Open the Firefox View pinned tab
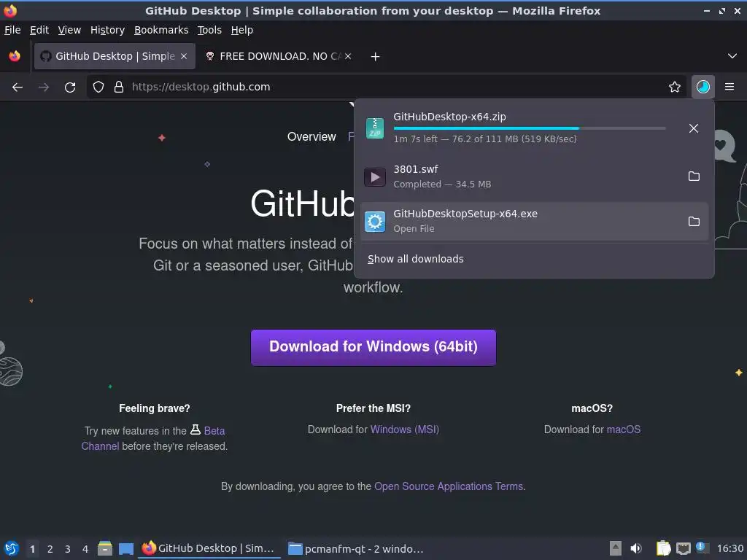The height and width of the screenshot is (560, 747). pyautogui.click(x=15, y=56)
